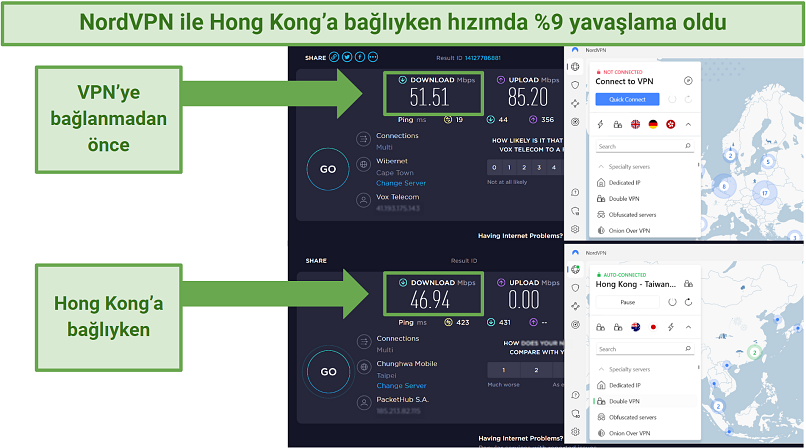Collapse recents chevron in the Hong Kong connected window
Screen dimensions: 806x448
click(688, 327)
